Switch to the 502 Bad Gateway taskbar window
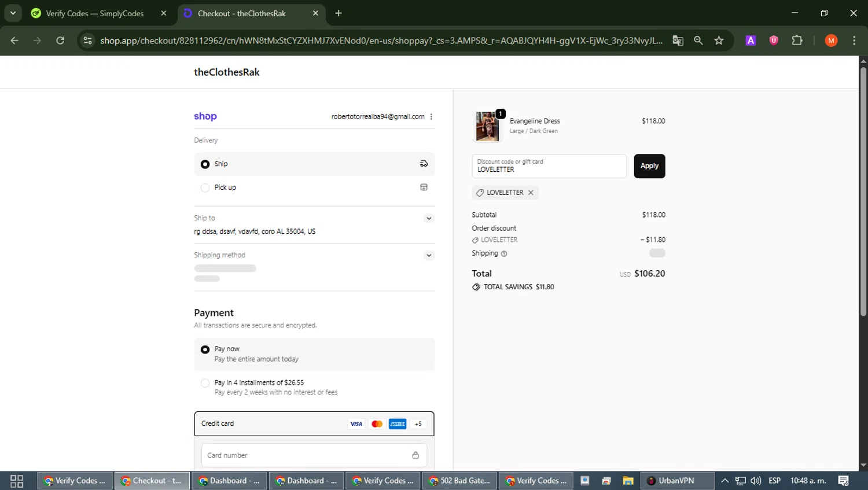The image size is (868, 490). pos(459,481)
